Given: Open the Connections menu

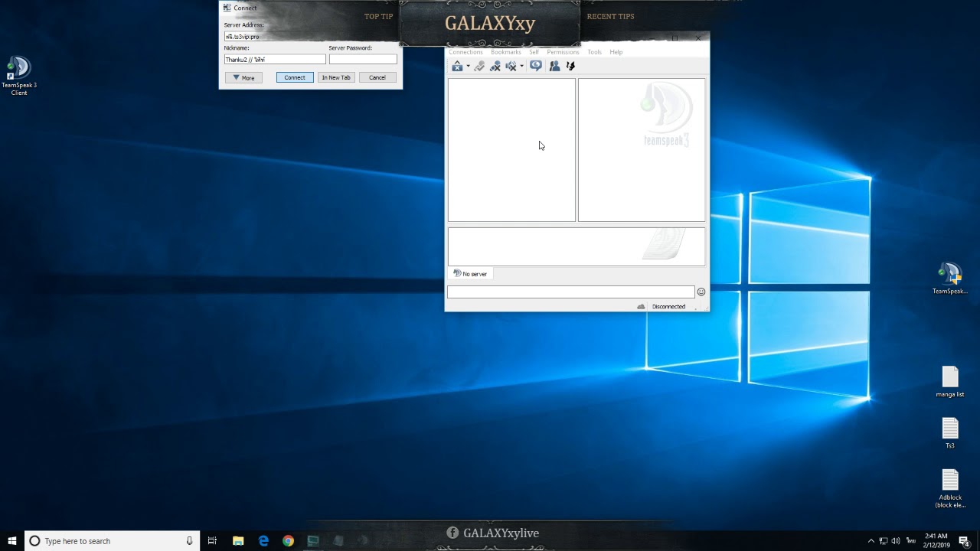Looking at the screenshot, I should click(x=465, y=52).
